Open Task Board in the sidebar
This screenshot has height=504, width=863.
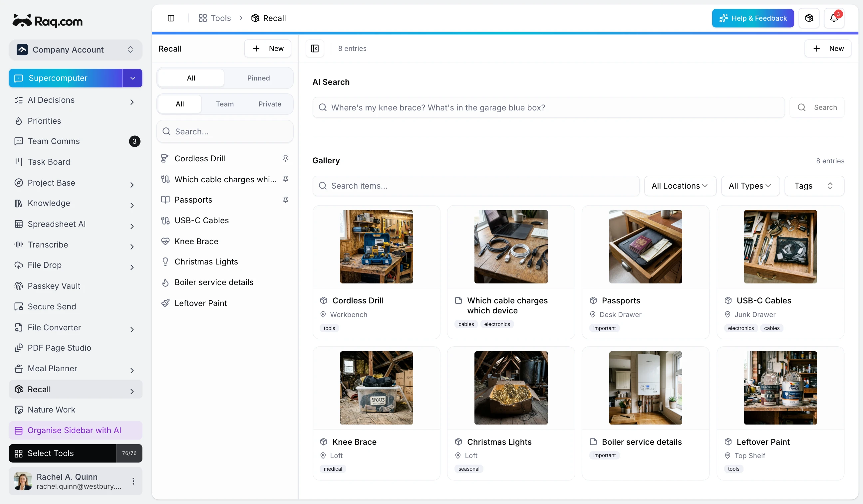click(x=75, y=162)
